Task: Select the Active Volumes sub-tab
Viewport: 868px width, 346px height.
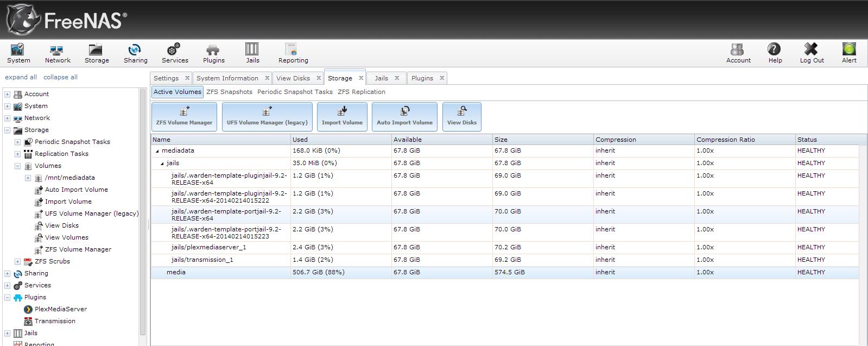Action: coord(178,92)
